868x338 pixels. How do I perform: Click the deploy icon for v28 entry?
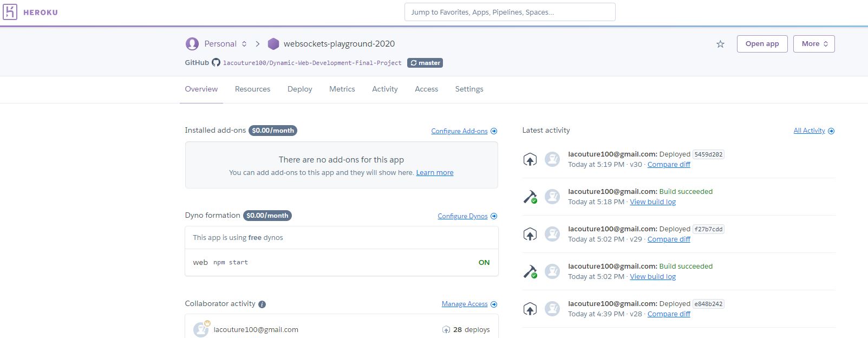click(530, 309)
